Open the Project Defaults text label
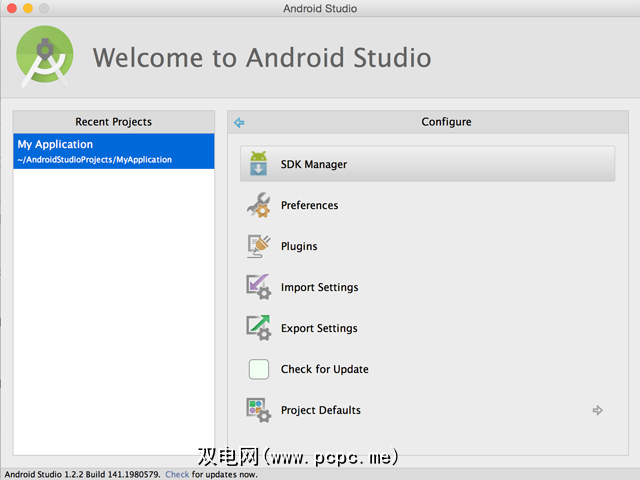 (x=321, y=410)
